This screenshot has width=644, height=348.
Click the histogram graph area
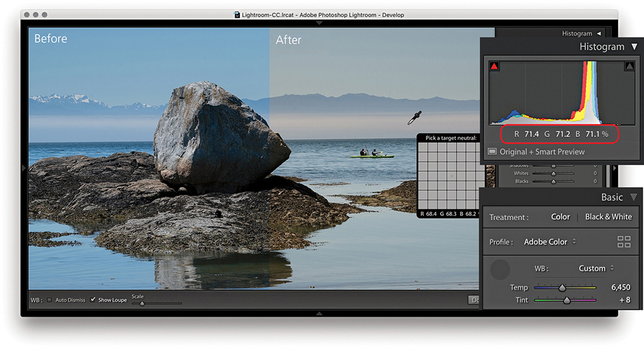pyautogui.click(x=562, y=92)
